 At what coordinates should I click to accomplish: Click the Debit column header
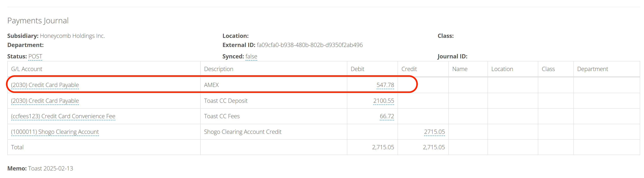(x=357, y=69)
